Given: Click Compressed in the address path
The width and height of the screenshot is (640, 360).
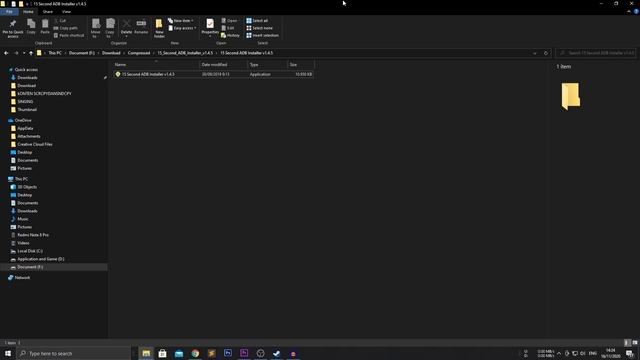Looking at the screenshot, I should [x=139, y=53].
